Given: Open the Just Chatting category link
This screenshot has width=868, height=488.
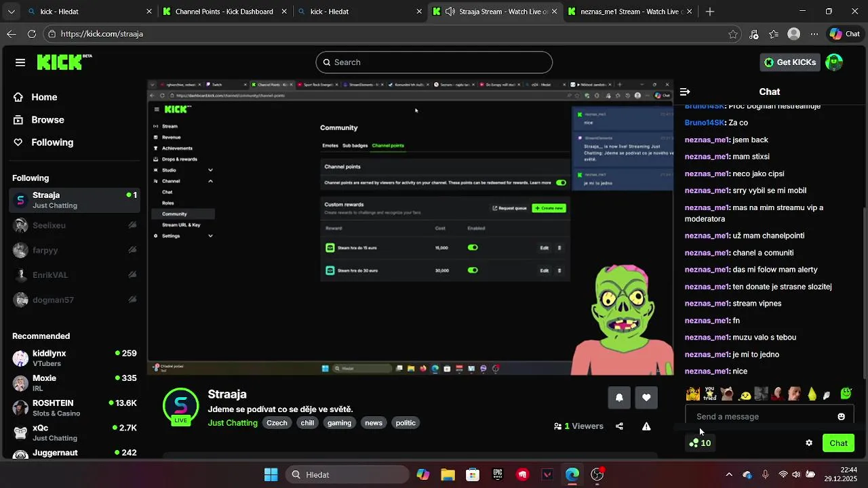Looking at the screenshot, I should 233,423.
